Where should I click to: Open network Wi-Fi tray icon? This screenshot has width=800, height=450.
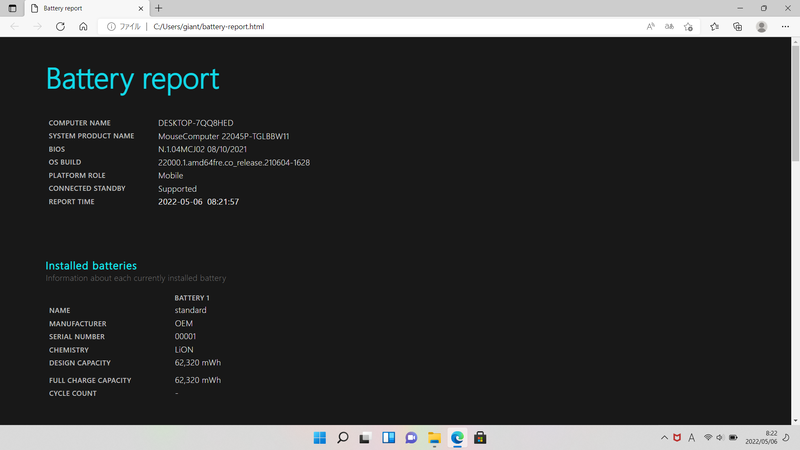click(708, 438)
